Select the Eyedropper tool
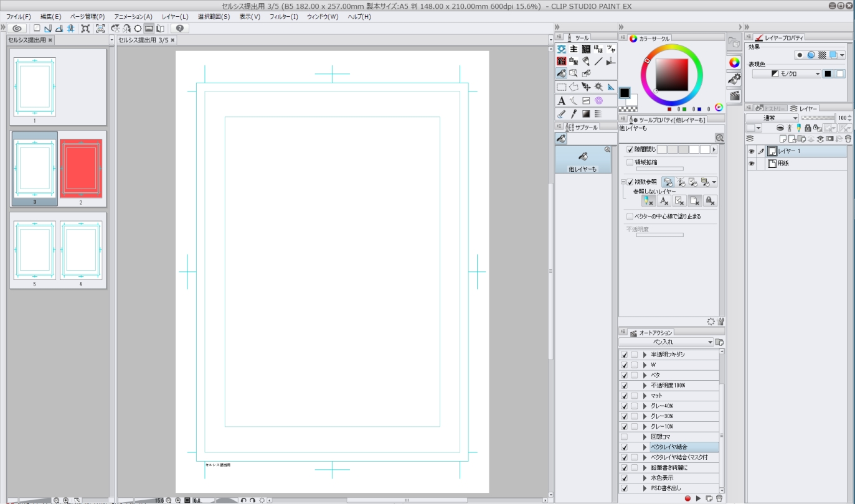855x504 pixels. 574,114
